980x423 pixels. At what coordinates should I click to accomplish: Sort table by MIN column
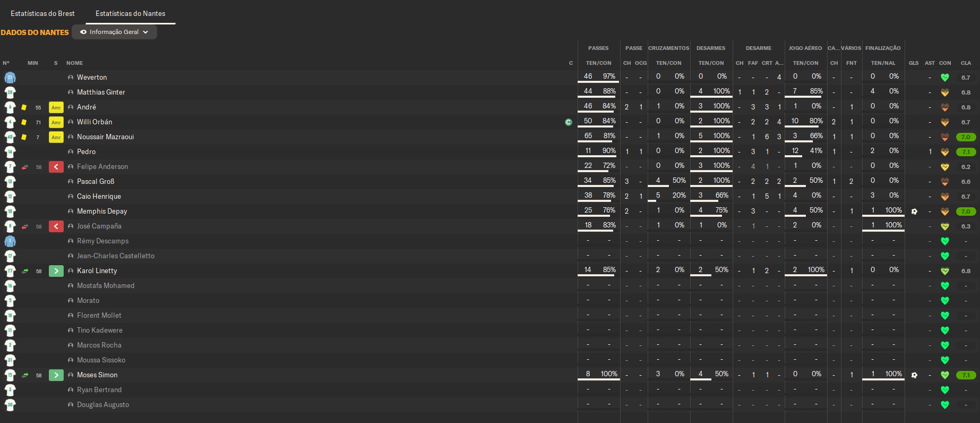tap(33, 63)
